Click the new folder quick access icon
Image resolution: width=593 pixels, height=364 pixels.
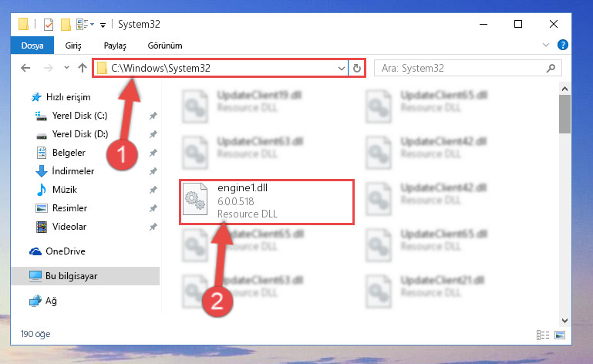(66, 25)
